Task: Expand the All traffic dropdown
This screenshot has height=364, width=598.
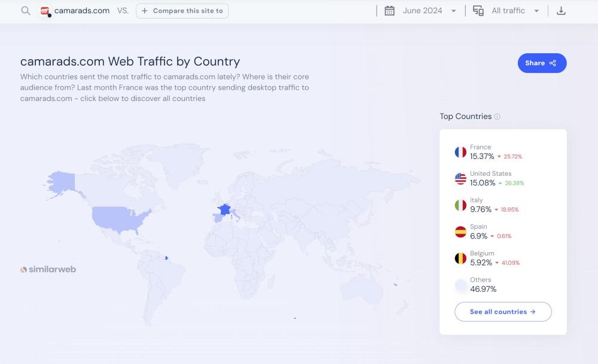Action: pos(514,11)
